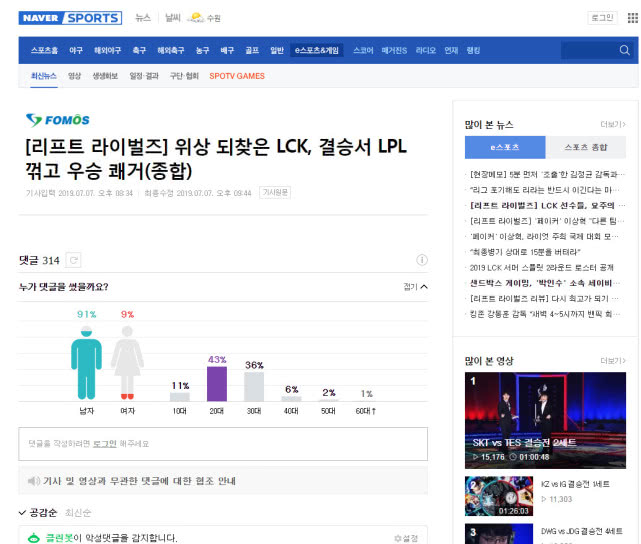Viewport: 641px width, 544px height.
Task: Open the 야구 menu
Action: (x=76, y=50)
